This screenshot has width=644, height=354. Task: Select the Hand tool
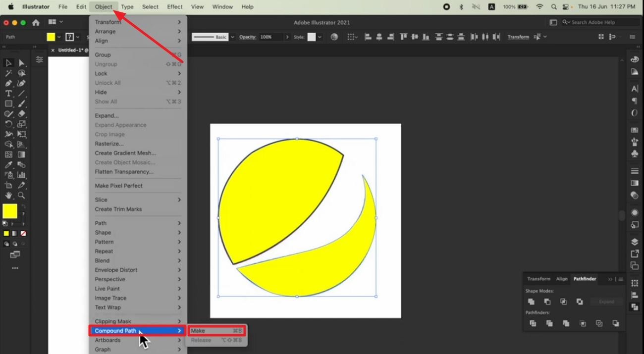(8, 195)
